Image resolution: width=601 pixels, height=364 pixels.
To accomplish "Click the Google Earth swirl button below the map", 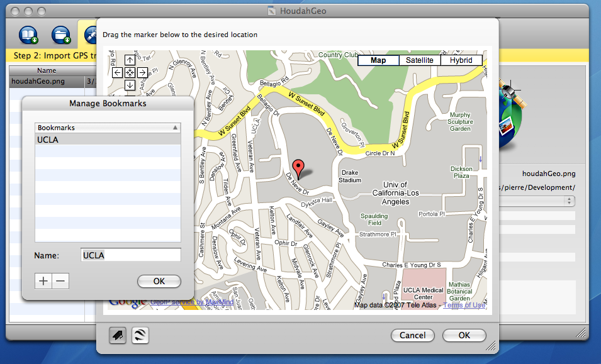I will point(140,336).
